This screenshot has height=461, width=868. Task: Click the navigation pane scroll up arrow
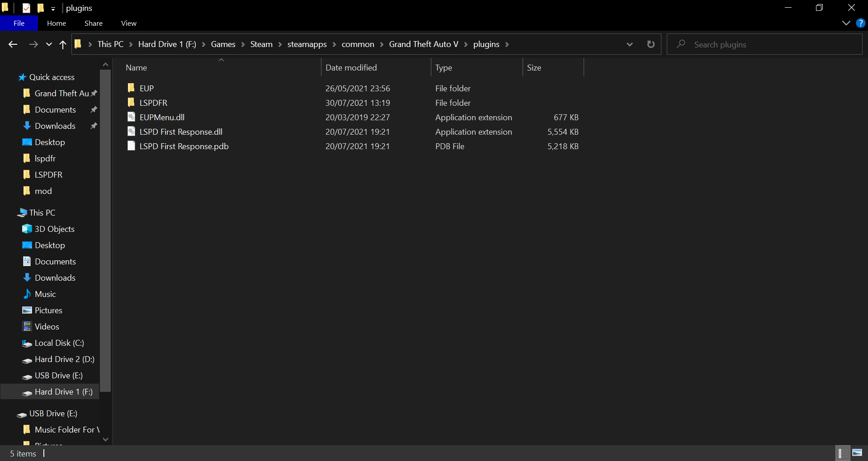click(105, 65)
